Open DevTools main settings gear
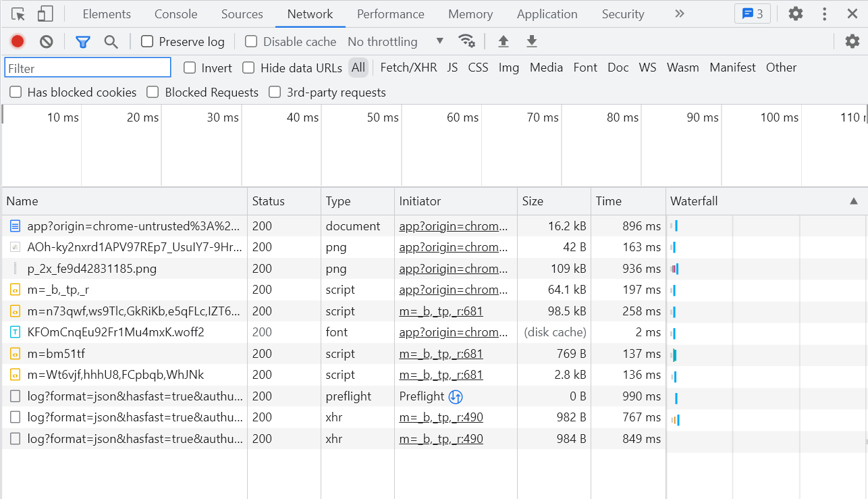The image size is (868, 499). (796, 14)
